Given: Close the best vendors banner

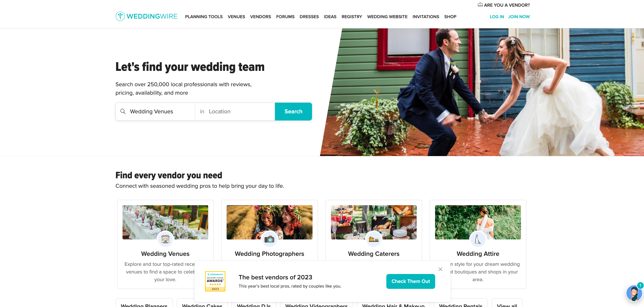Looking at the screenshot, I should tap(440, 269).
